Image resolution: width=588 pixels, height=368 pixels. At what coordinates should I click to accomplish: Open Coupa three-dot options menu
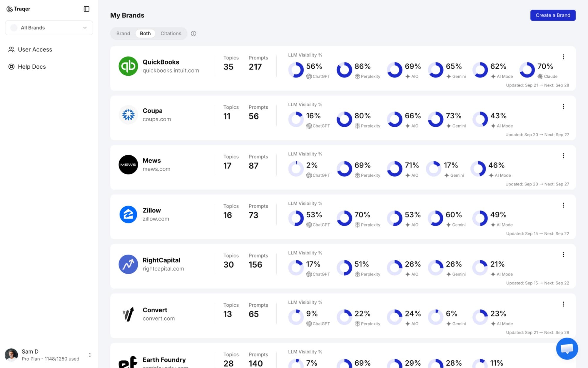click(x=563, y=106)
